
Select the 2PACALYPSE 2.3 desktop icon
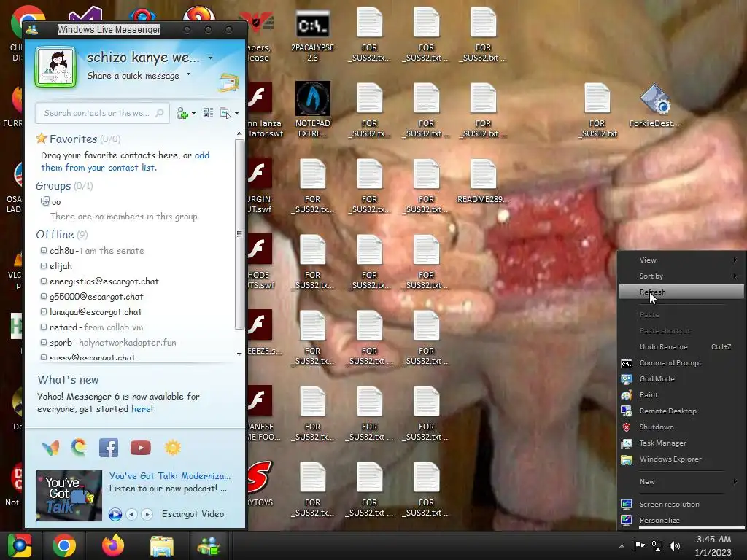point(312,36)
